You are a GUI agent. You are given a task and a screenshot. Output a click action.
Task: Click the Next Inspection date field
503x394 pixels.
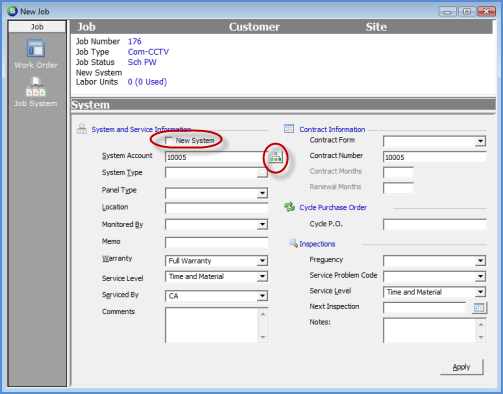[x=424, y=308]
